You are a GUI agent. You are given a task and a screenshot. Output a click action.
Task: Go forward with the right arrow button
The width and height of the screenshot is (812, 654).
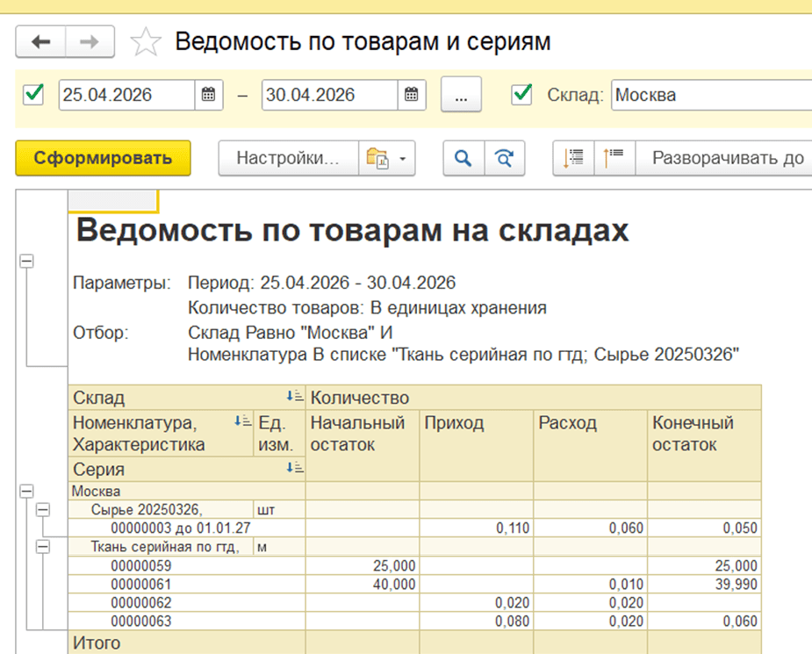[x=89, y=41]
